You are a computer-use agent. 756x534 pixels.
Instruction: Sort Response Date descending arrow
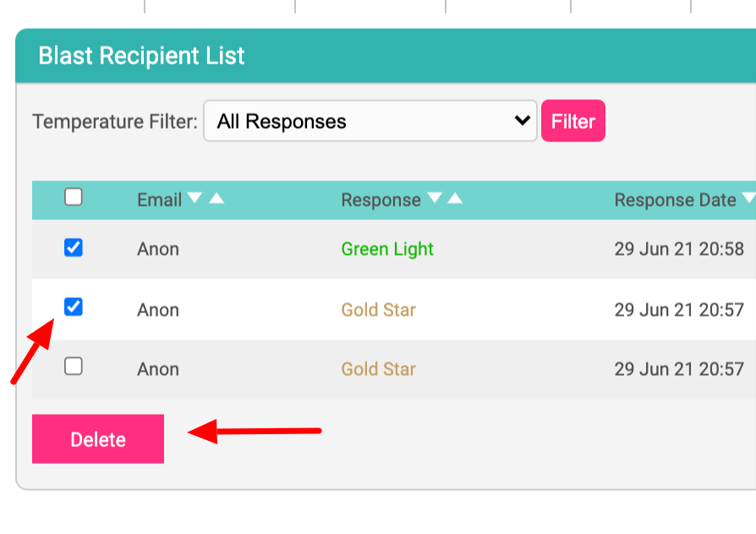click(x=748, y=198)
